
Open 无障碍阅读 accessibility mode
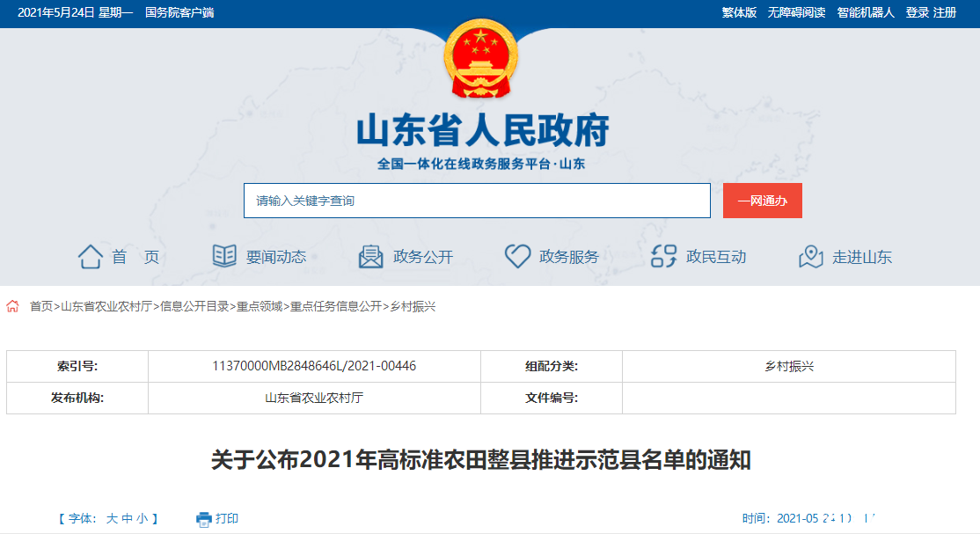[796, 12]
